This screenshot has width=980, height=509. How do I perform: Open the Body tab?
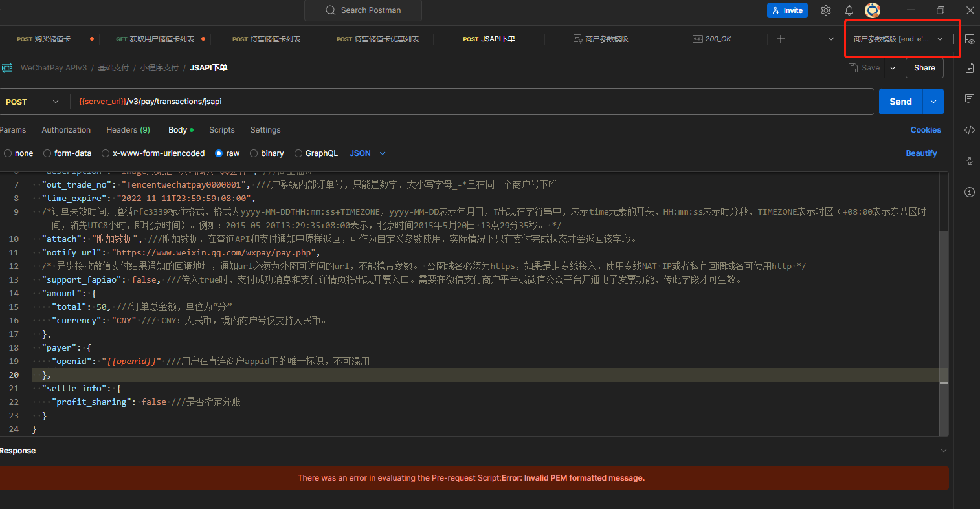[181, 130]
